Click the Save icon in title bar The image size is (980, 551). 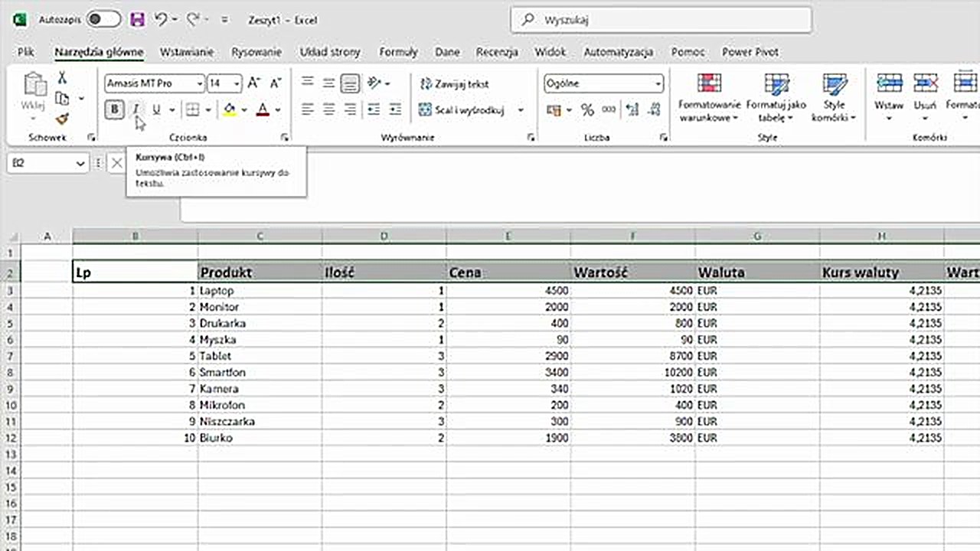click(x=137, y=20)
